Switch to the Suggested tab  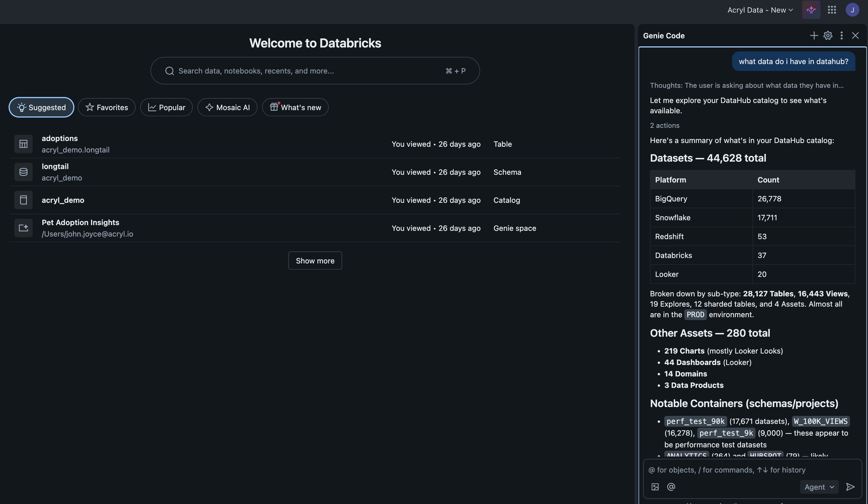(x=41, y=107)
